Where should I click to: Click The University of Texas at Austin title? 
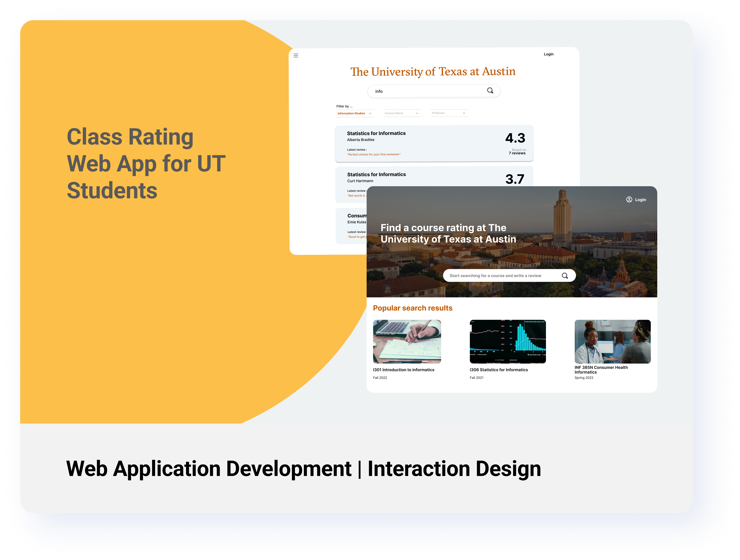click(433, 72)
